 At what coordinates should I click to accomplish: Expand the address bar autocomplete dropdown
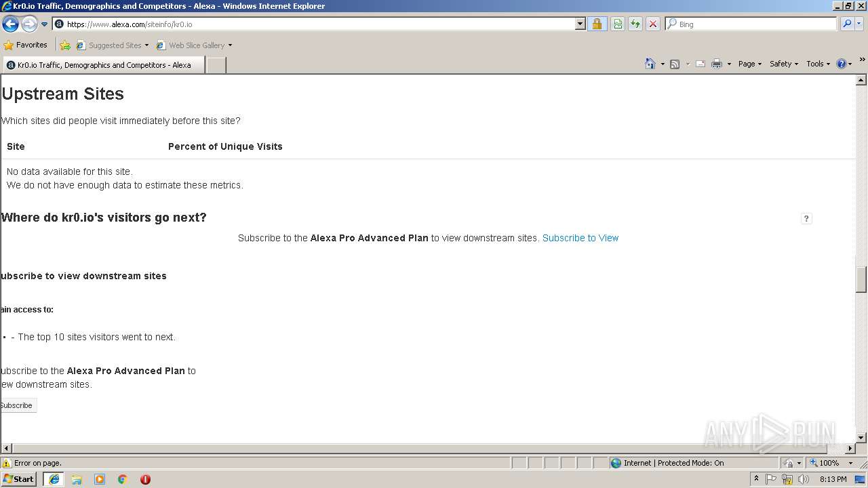coord(580,24)
